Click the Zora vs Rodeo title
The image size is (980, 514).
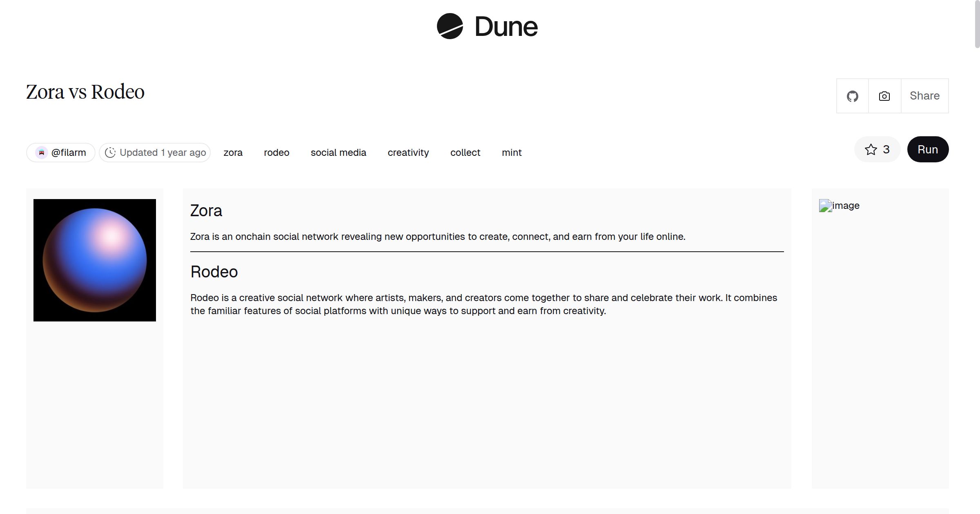85,92
